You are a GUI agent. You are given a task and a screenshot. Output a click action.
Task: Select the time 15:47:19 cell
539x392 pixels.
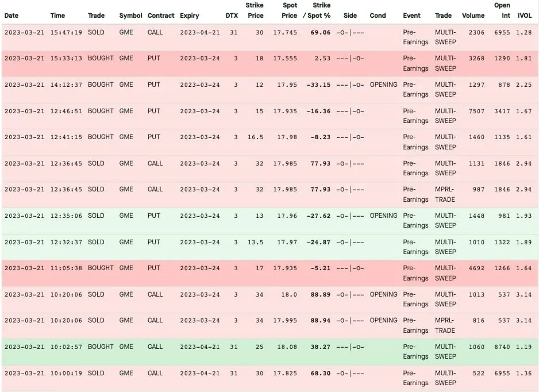click(x=66, y=32)
